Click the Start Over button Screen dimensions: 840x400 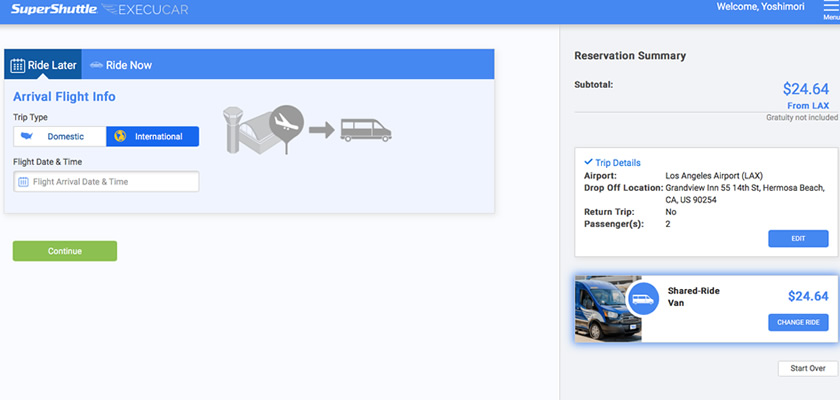point(807,368)
